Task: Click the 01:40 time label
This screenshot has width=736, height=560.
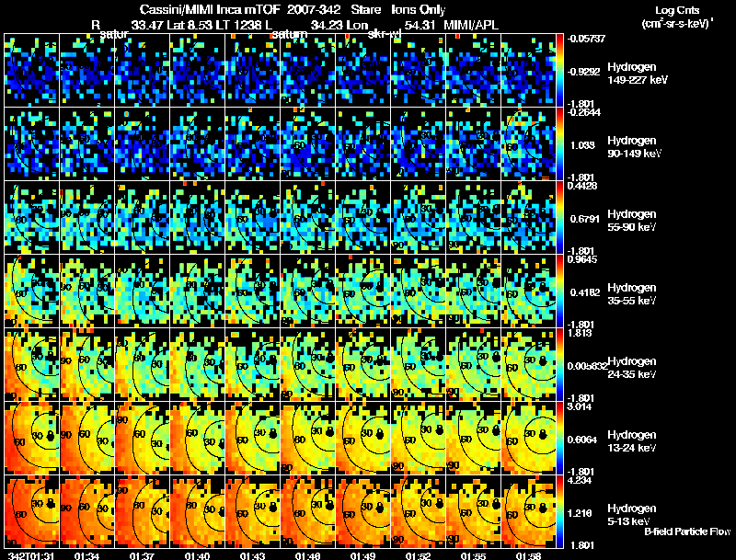Action: click(197, 555)
